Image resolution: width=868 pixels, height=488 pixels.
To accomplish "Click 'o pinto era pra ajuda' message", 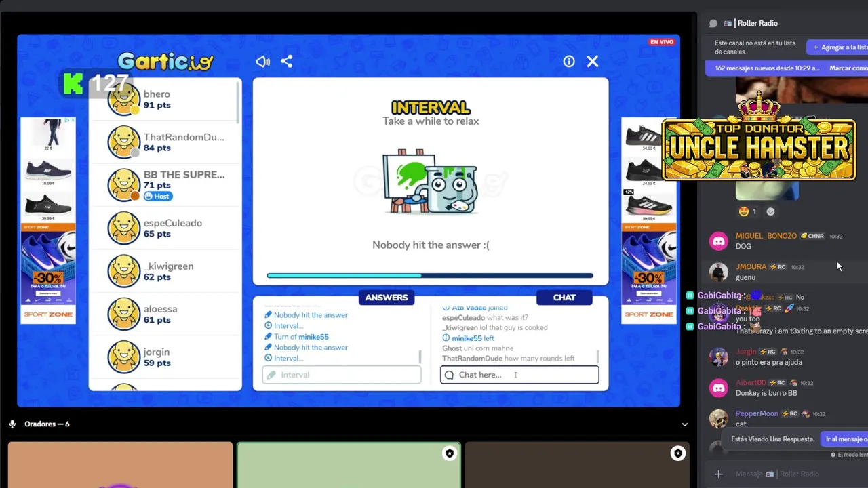I will [x=769, y=362].
